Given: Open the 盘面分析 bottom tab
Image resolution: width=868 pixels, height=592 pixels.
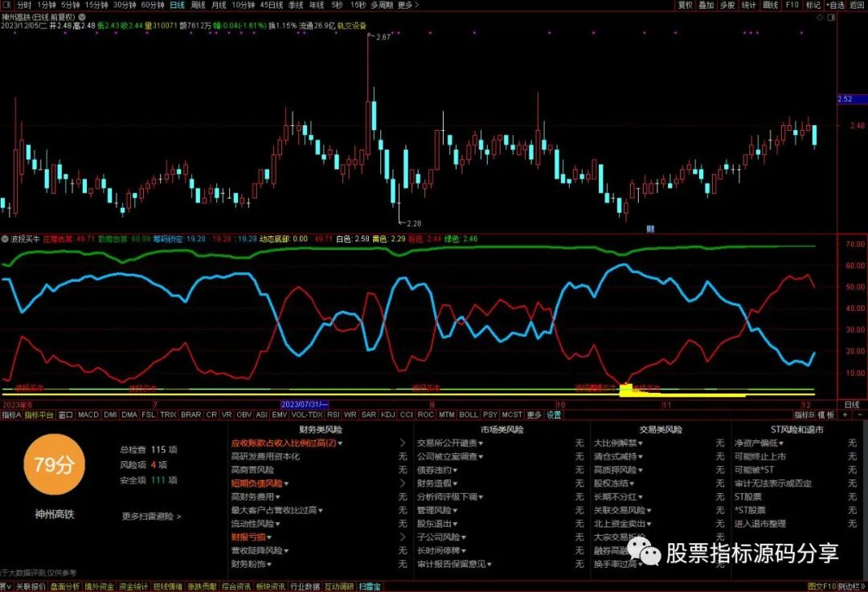Looking at the screenshot, I should coord(65,587).
